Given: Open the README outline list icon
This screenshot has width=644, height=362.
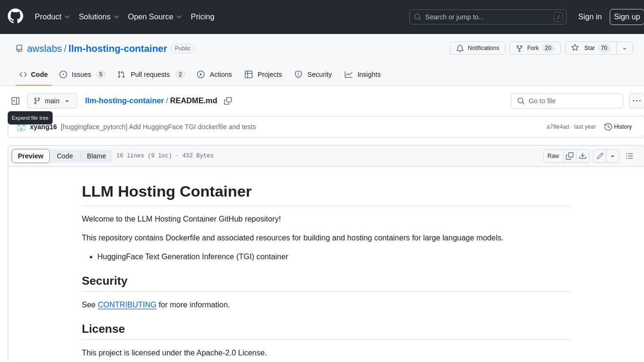Looking at the screenshot, I should tap(629, 156).
